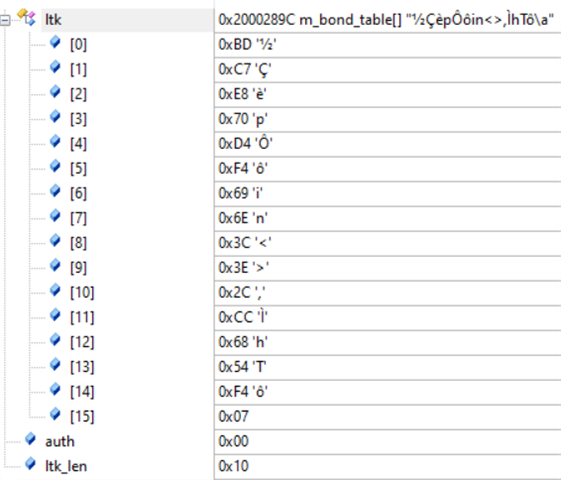Click the value 0x3C '<' of element [8]

245,243
